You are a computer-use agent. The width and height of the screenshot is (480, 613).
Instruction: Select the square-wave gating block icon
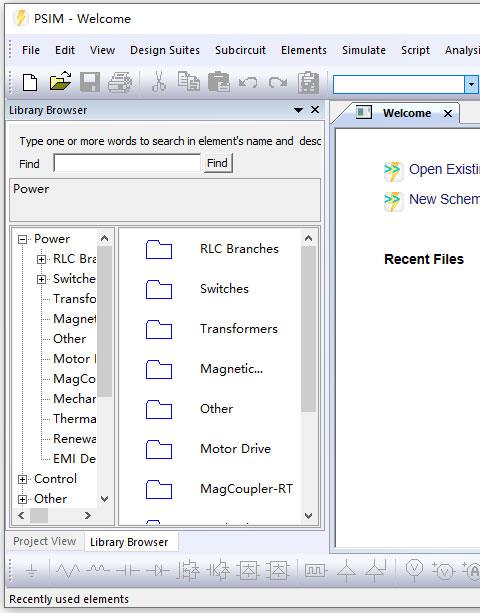pos(315,571)
